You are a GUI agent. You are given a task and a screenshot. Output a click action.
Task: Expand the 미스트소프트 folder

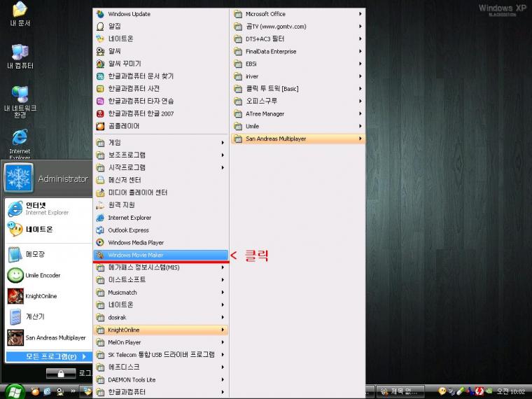[160, 280]
